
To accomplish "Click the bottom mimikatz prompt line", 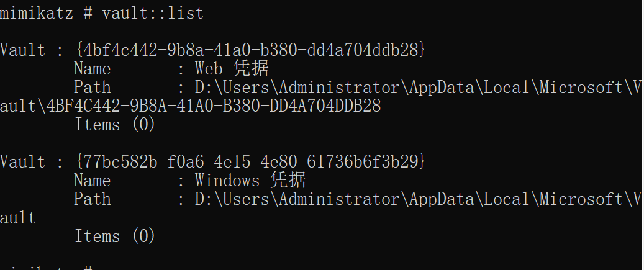I will (46, 268).
